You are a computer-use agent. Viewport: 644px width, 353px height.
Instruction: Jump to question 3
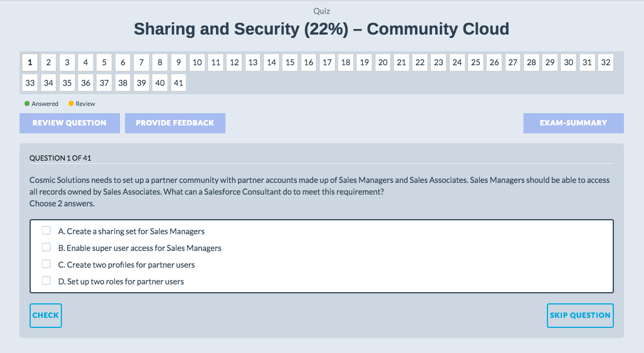click(67, 62)
